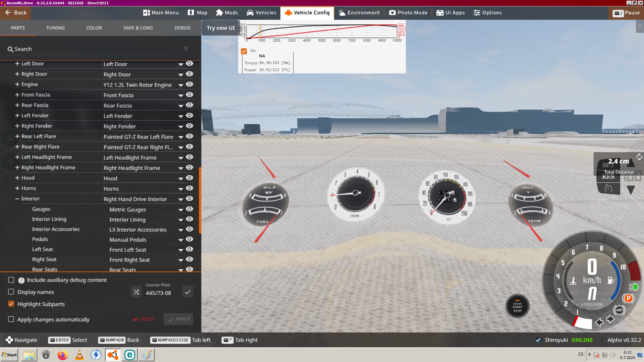Screen dimensions: 644x362
Task: Clear the search with X icon
Action: [x=185, y=49]
